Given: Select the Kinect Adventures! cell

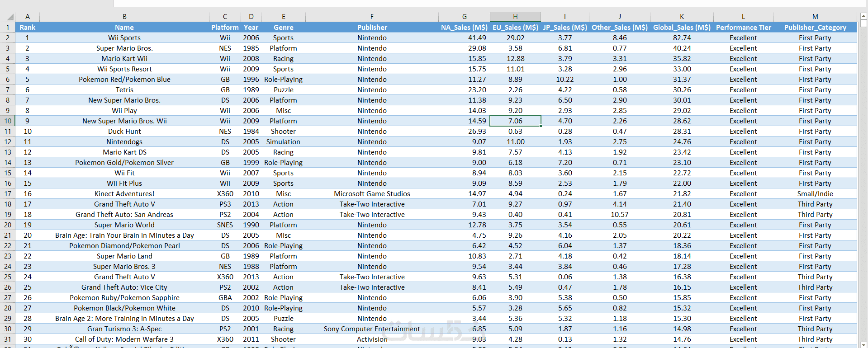Looking at the screenshot, I should (124, 194).
